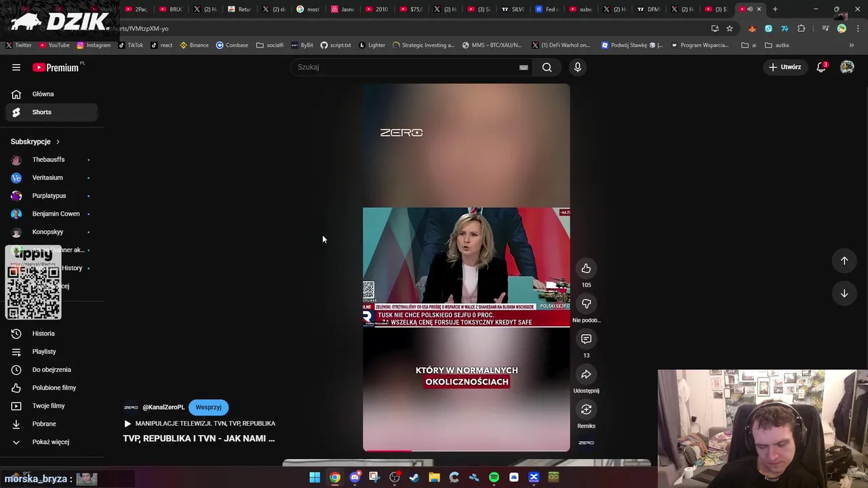Switch to the 2Pac browser tab
The image size is (868, 488).
tap(137, 9)
